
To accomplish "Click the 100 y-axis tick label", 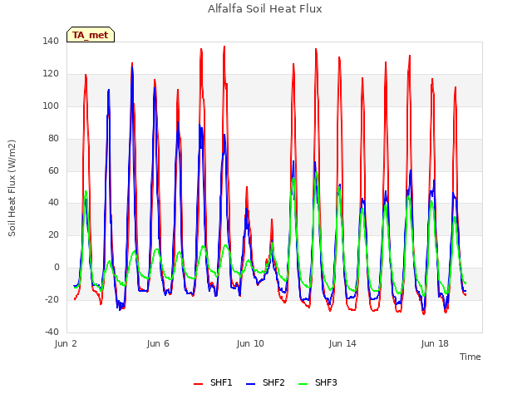I will (x=51, y=106).
